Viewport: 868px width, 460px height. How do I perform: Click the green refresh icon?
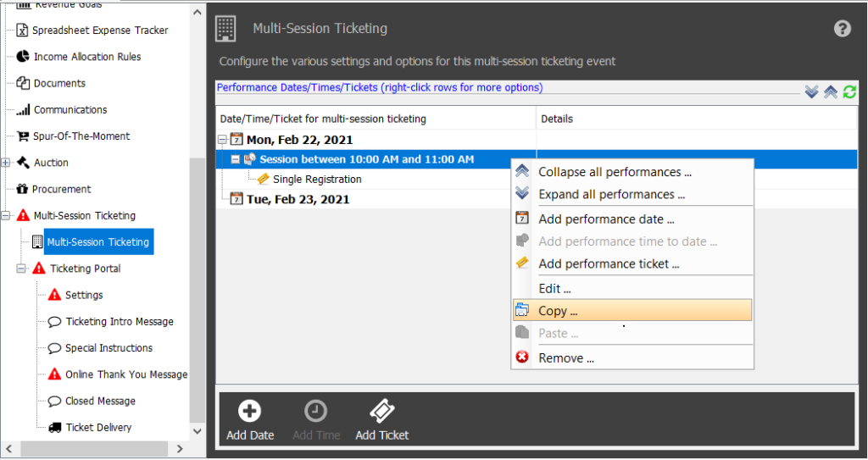[849, 91]
